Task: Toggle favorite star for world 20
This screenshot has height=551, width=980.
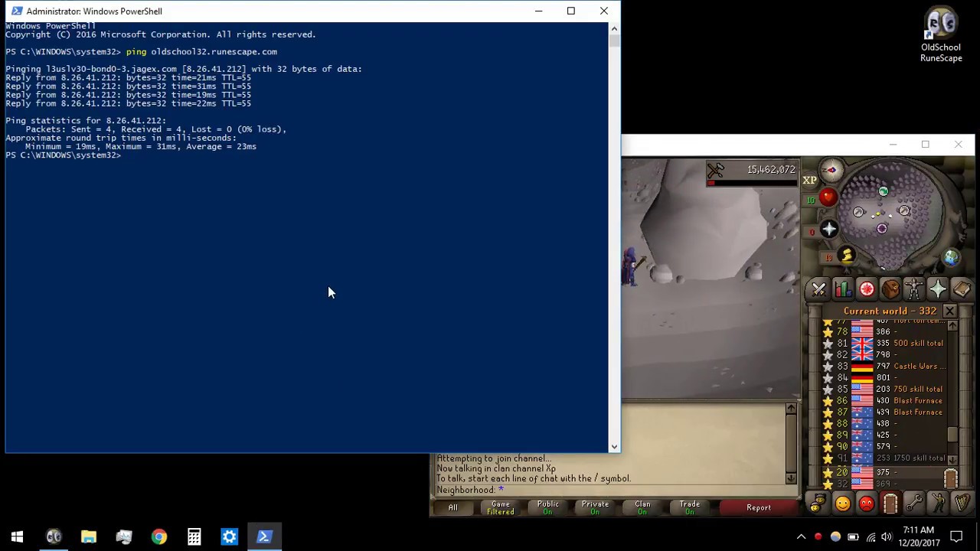Action: coord(828,473)
